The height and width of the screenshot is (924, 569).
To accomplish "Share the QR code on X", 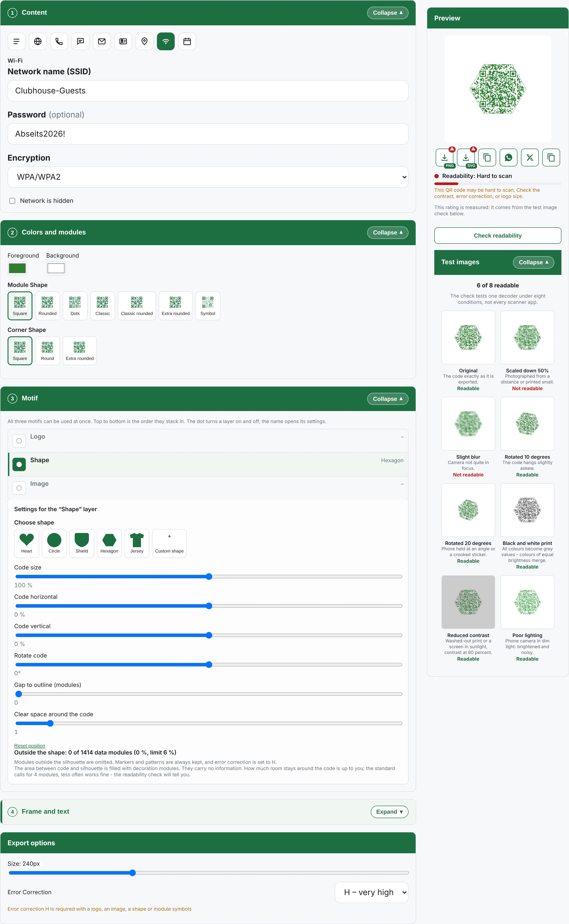I will 530,157.
